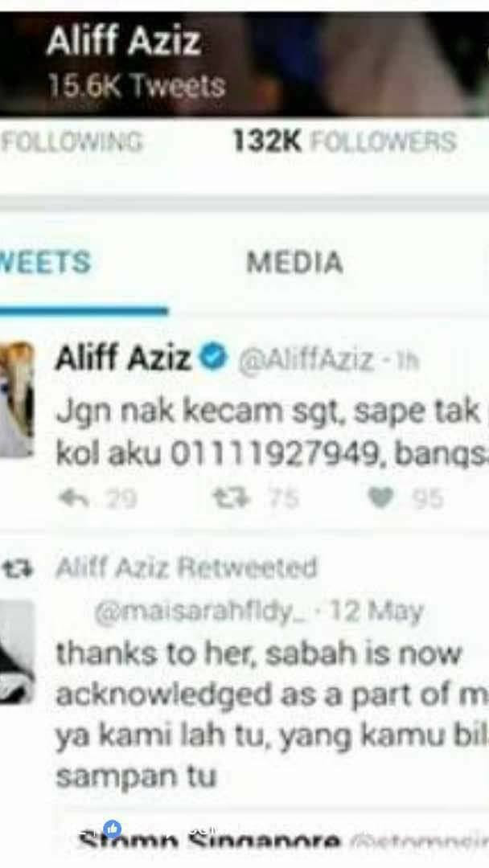The image size is (489, 868).
Task: Click the blue thumbs-up icon at the bottom
Action: click(x=113, y=829)
